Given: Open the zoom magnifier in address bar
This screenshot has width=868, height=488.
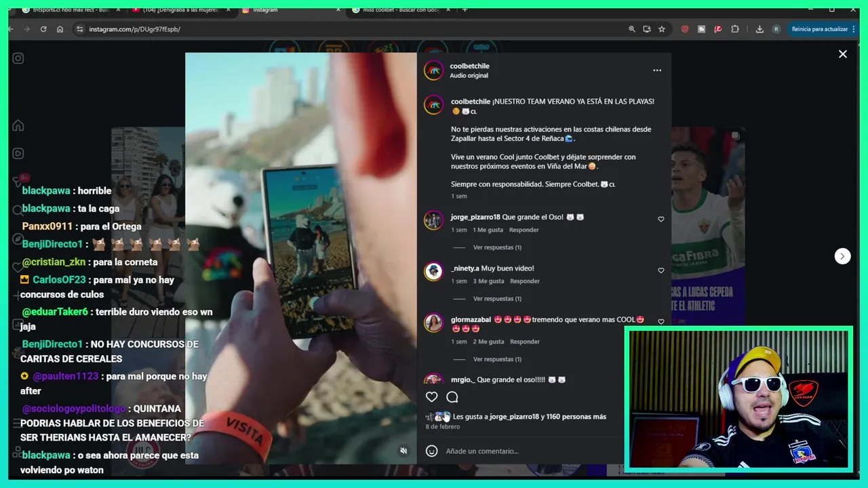Looking at the screenshot, I should [631, 29].
